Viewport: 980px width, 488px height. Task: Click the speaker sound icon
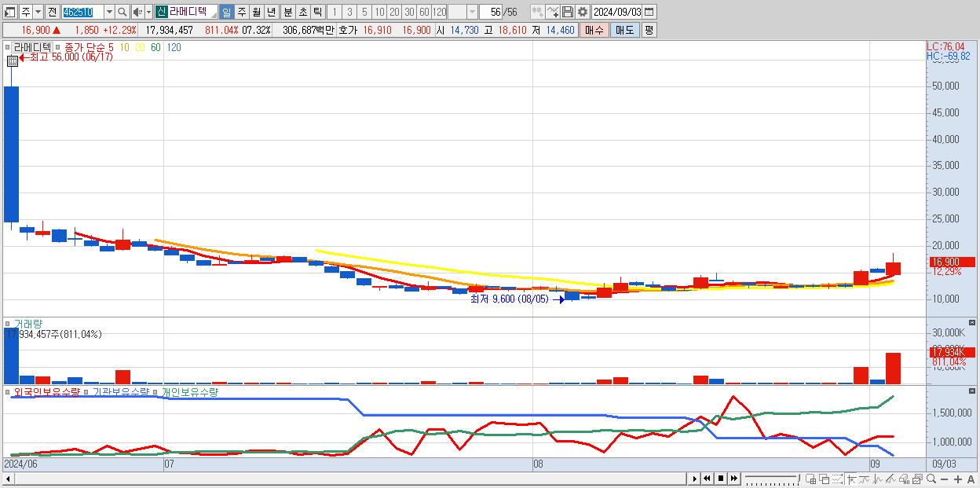point(137,12)
